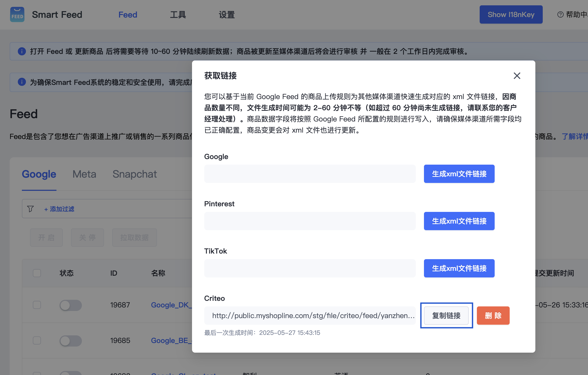Click the TikTok section label

point(215,251)
